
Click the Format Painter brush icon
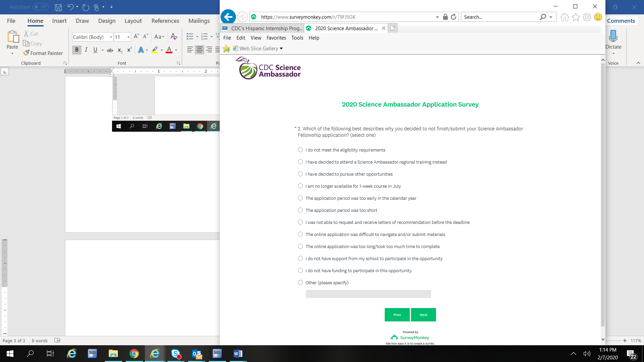tap(26, 53)
